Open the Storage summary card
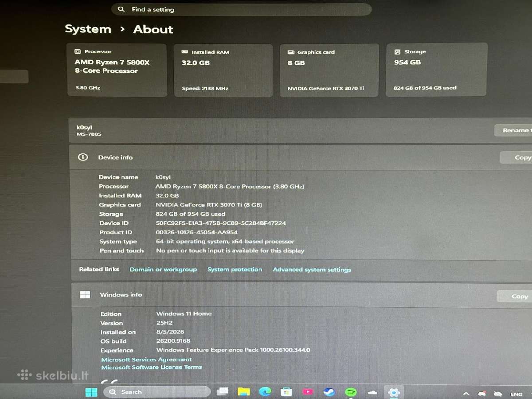 [437, 70]
